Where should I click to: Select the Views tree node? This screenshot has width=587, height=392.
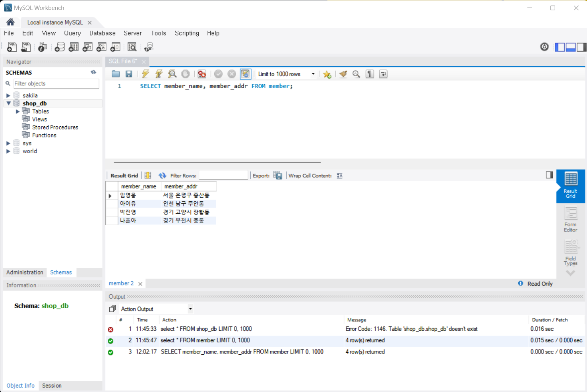point(39,119)
